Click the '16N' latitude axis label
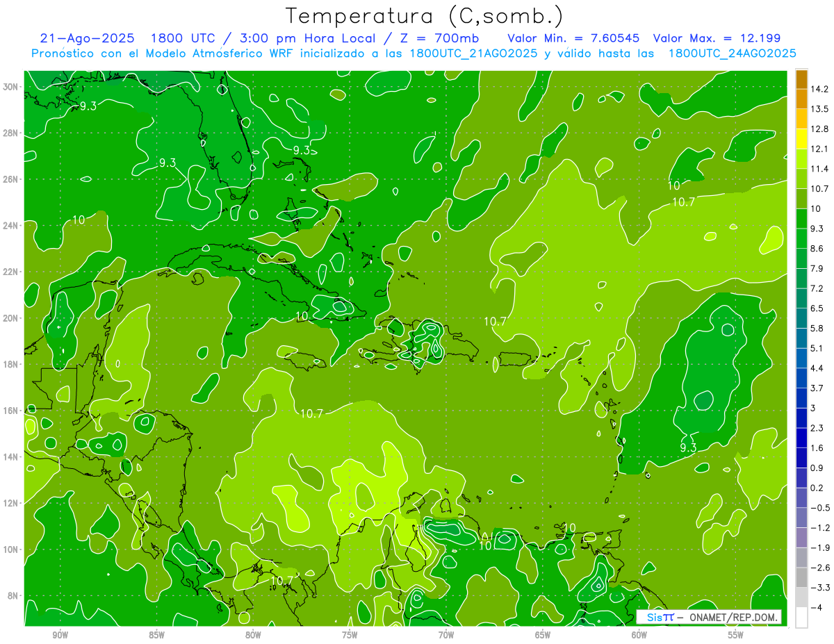Viewport: 834px width, 644px height. pos(12,411)
